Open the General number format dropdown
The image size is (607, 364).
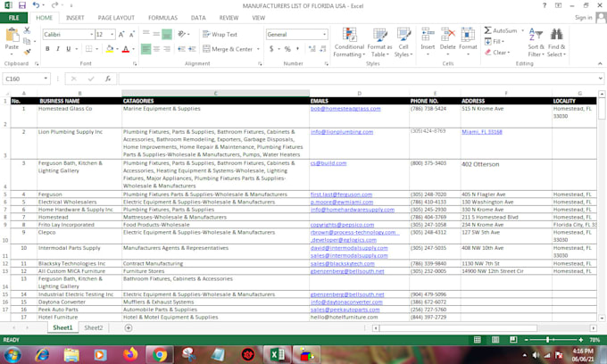pyautogui.click(x=324, y=35)
